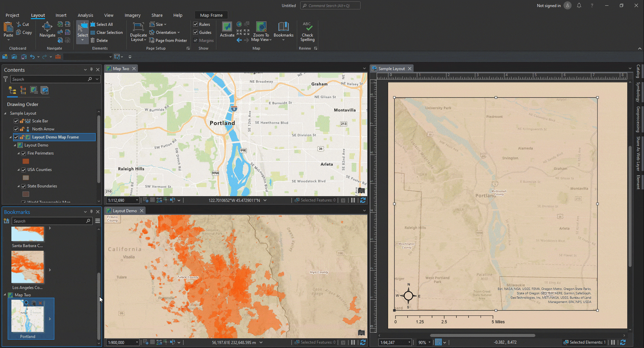Viewport: 644px width, 348px height.
Task: Open the Layout Demo scale dropdown
Action: [137, 343]
